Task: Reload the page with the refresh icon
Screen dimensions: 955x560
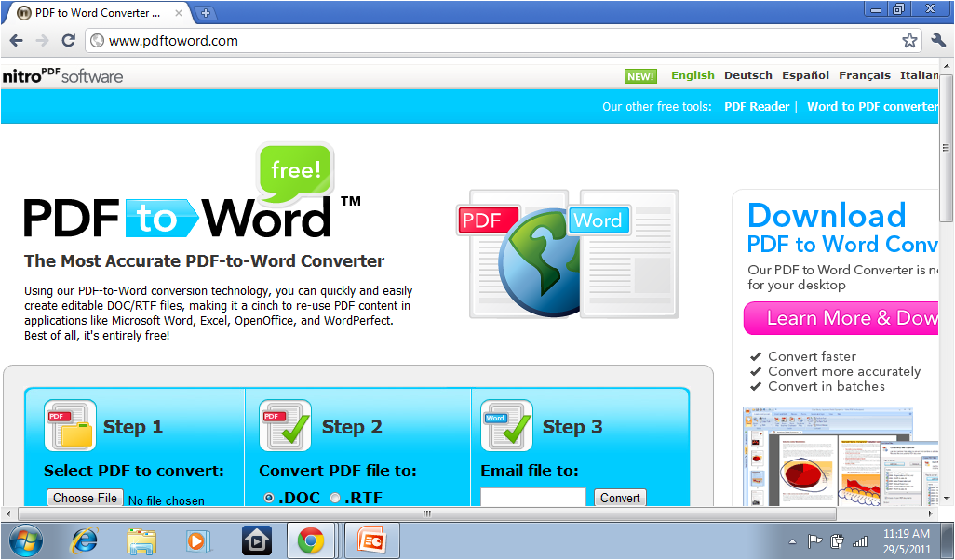Action: tap(68, 41)
